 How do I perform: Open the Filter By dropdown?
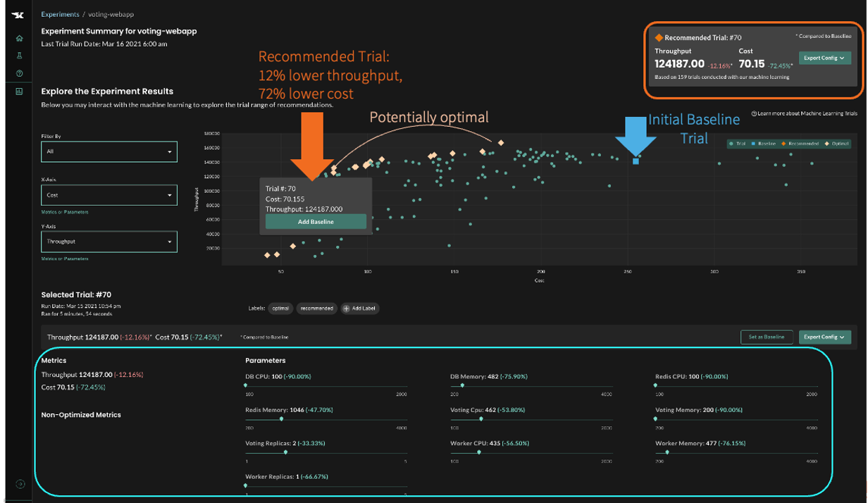click(x=109, y=151)
